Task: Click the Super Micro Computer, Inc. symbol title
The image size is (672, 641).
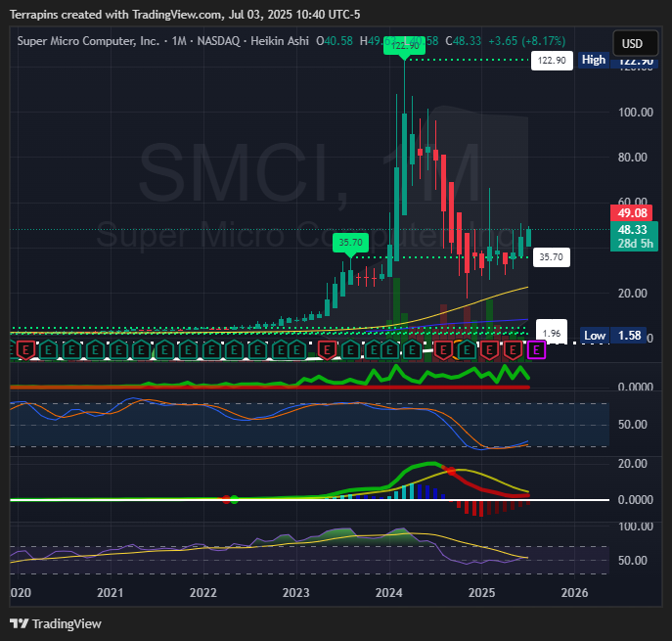Action: 88,41
